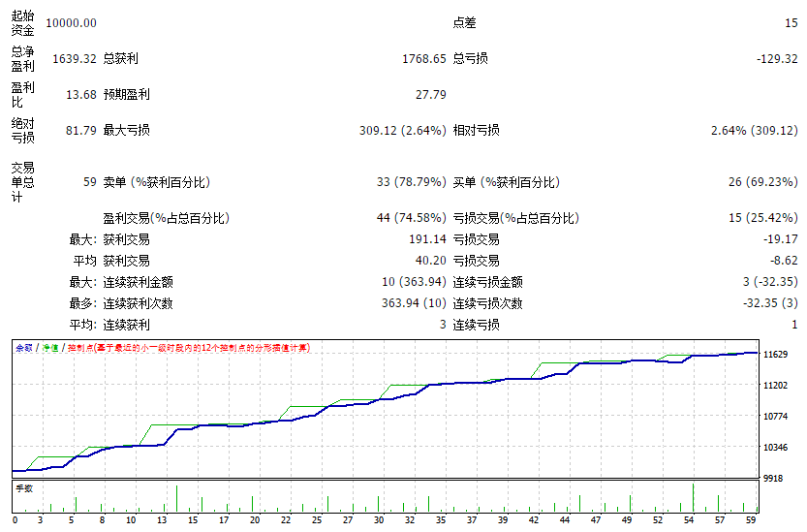Select the profit factor value 13.68
807x532 pixels.
pyautogui.click(x=81, y=95)
